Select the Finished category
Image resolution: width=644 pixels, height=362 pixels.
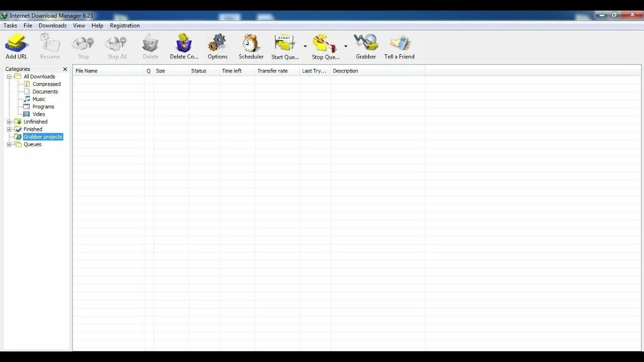(33, 129)
